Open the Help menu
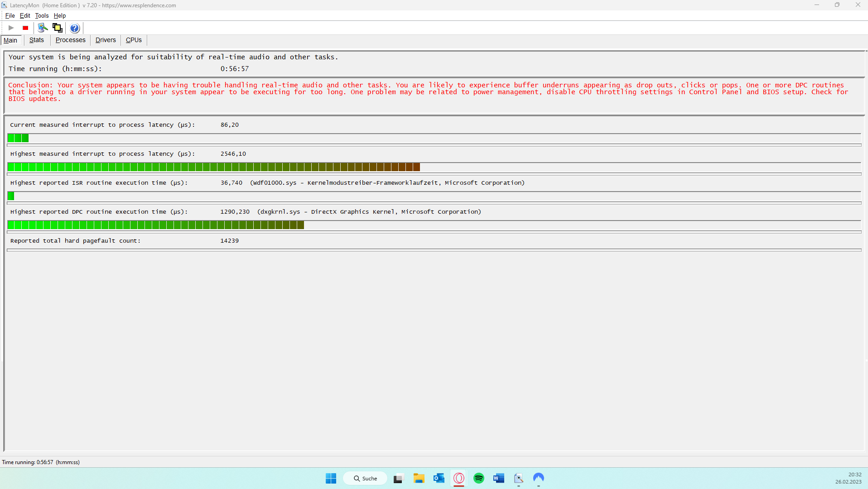 [60, 15]
